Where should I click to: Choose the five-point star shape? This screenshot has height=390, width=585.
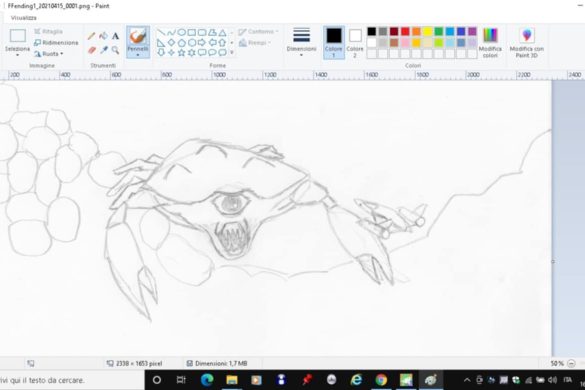[181, 53]
